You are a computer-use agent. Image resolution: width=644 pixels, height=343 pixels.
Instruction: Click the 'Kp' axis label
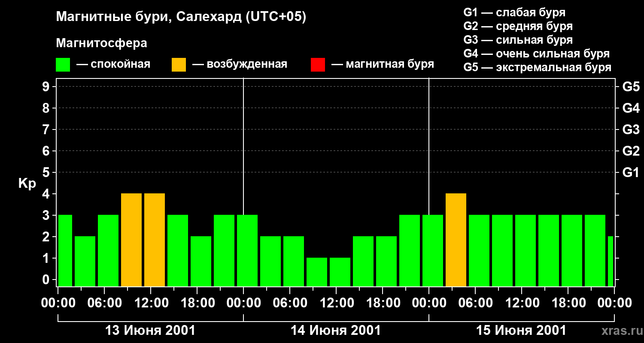coord(27,184)
